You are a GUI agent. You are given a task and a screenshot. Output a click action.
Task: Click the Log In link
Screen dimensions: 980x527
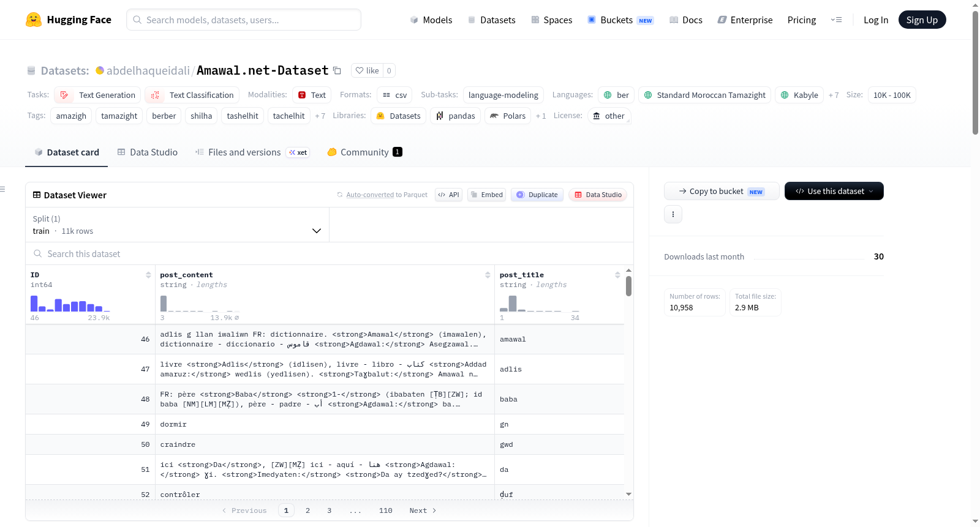[876, 20]
